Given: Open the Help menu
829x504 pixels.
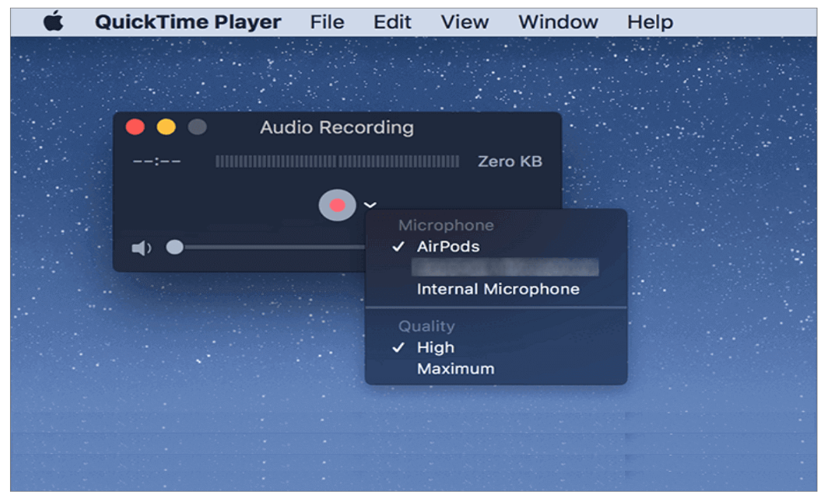Looking at the screenshot, I should pyautogui.click(x=650, y=22).
